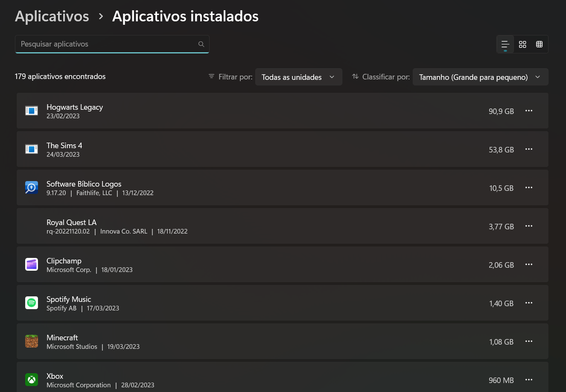Open the Todas as unidades dropdown
Viewport: 566px width, 392px height.
pos(299,77)
